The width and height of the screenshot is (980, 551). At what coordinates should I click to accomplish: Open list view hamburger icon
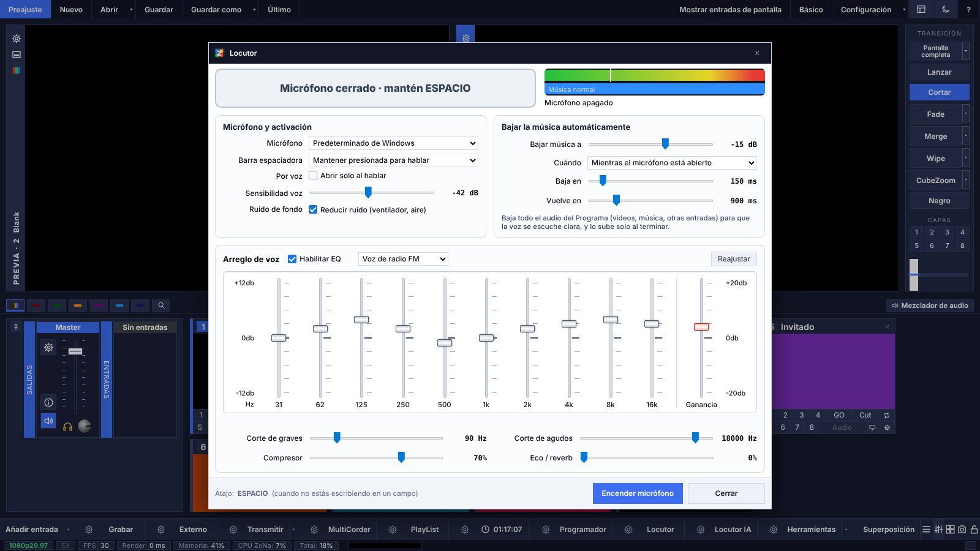(x=927, y=530)
